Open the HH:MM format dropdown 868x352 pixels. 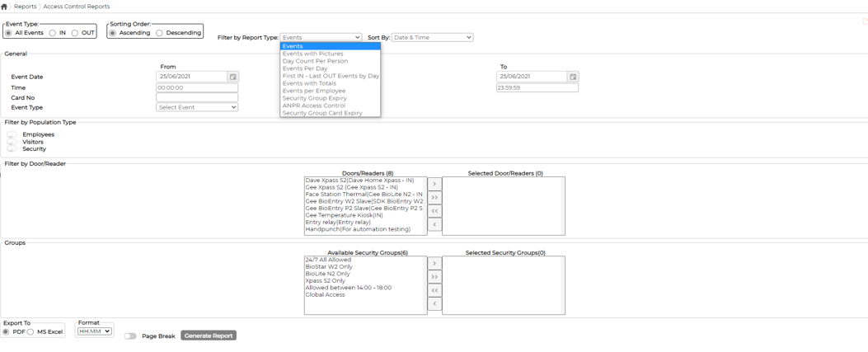(x=95, y=332)
